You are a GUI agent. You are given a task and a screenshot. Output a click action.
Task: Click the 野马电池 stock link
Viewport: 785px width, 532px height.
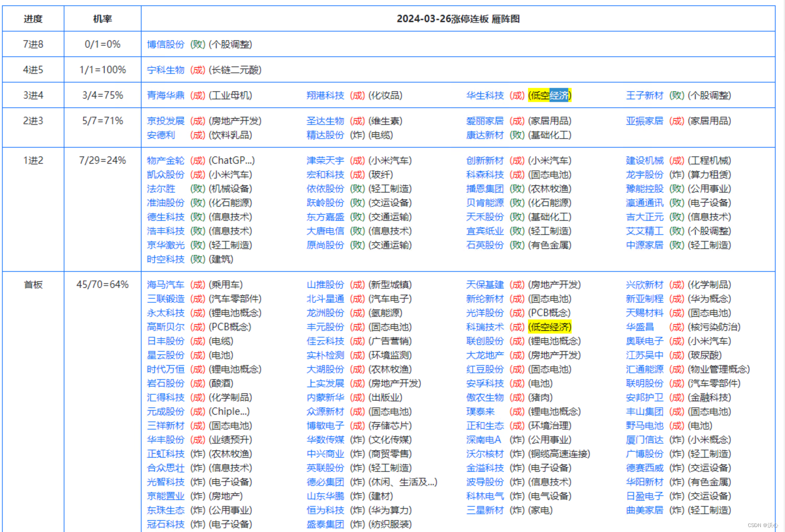645,426
